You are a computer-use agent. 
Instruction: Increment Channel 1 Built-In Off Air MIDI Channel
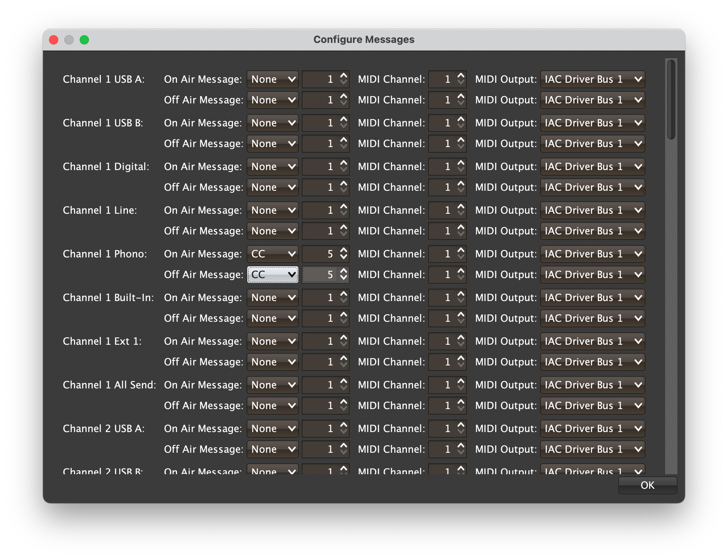(x=461, y=314)
